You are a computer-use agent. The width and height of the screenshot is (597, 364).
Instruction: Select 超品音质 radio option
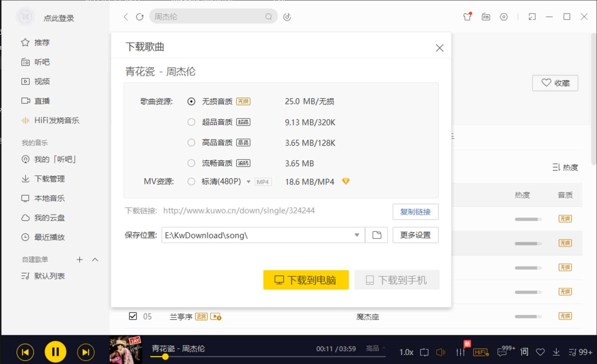click(191, 122)
